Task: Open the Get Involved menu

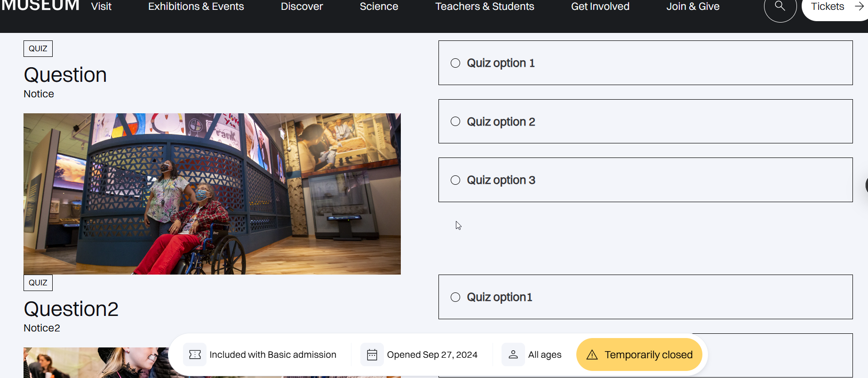Action: click(600, 7)
